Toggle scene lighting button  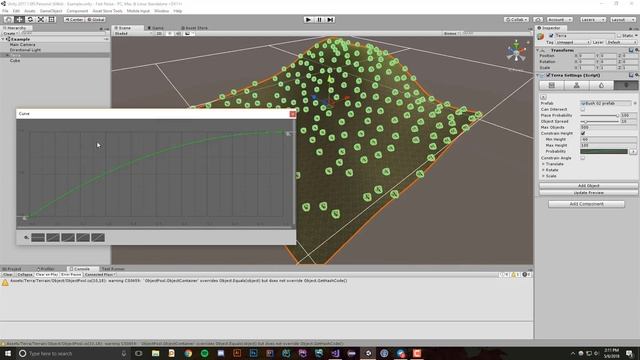click(169, 33)
